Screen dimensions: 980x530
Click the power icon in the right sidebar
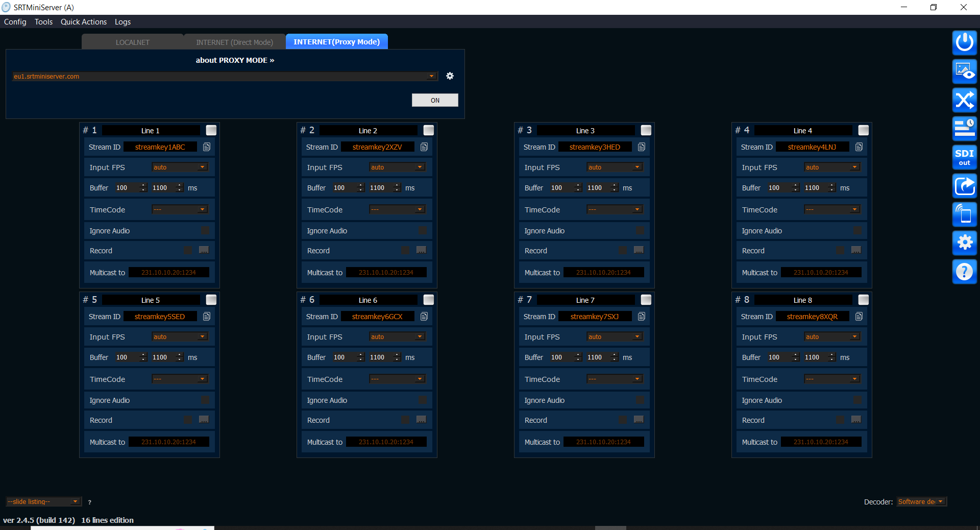[964, 42]
